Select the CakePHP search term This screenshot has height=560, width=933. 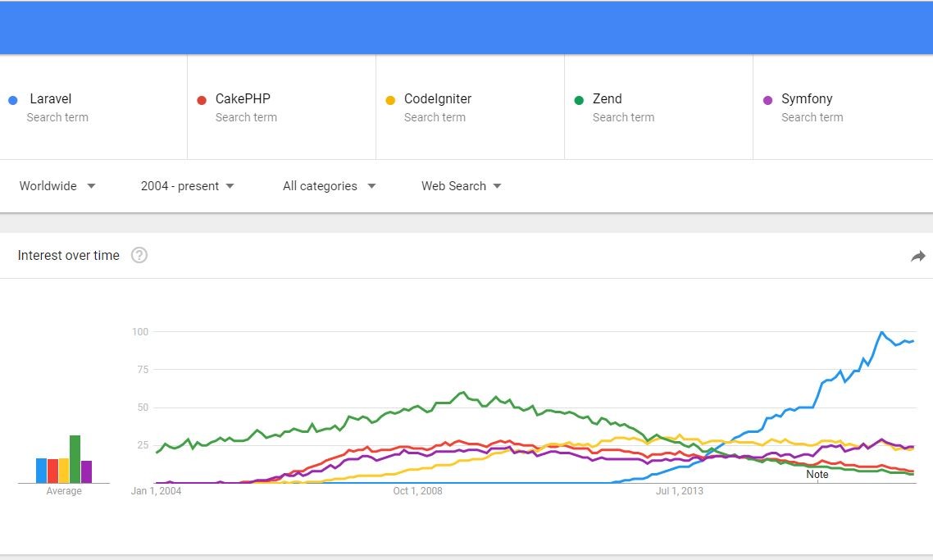243,98
